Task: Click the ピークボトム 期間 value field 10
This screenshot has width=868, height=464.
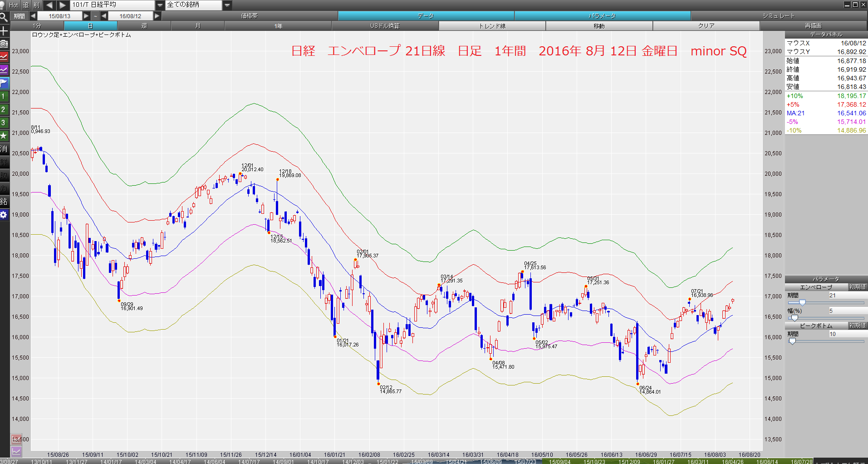Action: point(848,334)
